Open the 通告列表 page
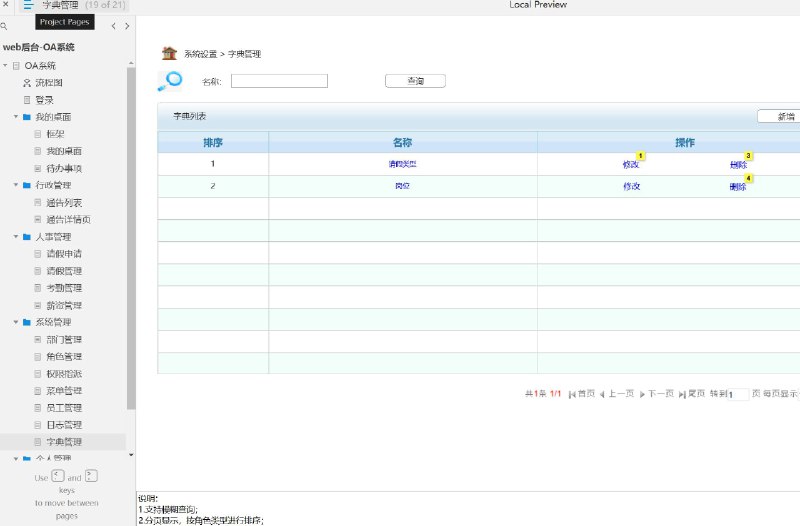 point(64,203)
